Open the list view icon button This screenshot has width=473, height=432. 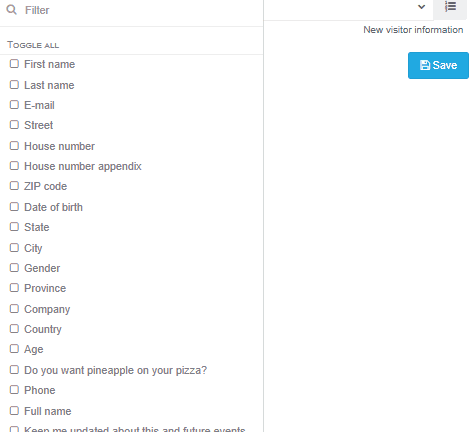tap(450, 7)
